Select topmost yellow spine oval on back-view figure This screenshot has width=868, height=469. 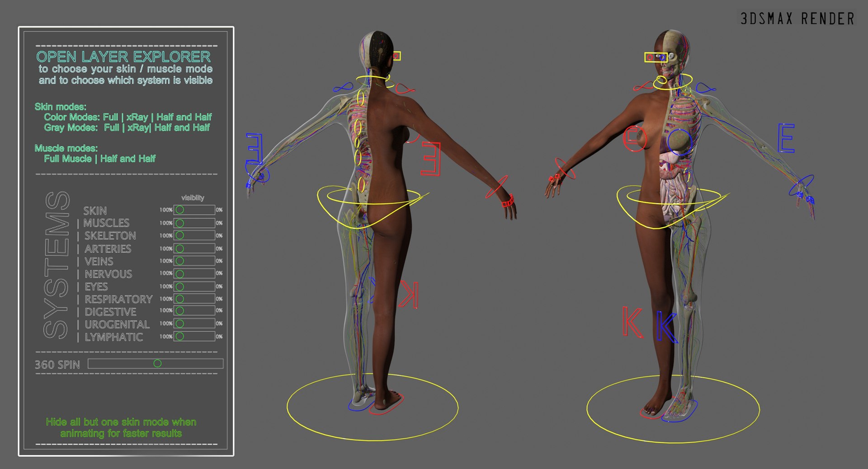coord(361,98)
